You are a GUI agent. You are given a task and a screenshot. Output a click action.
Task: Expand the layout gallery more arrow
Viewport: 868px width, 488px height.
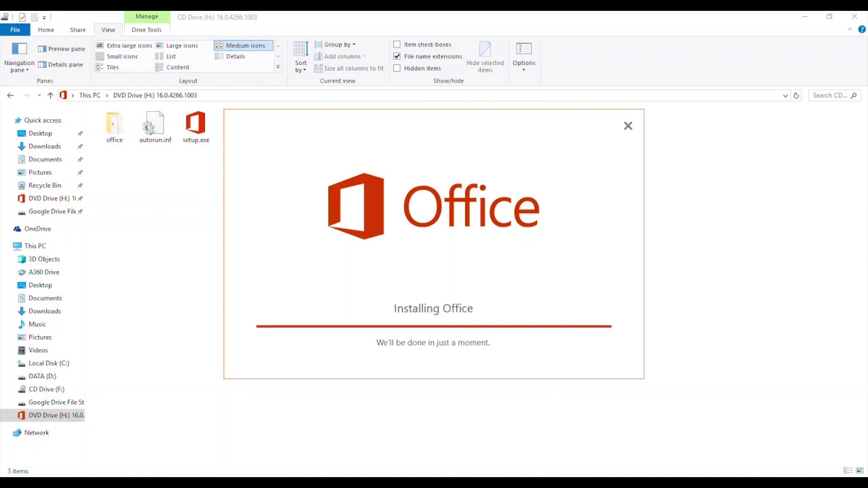pos(277,67)
